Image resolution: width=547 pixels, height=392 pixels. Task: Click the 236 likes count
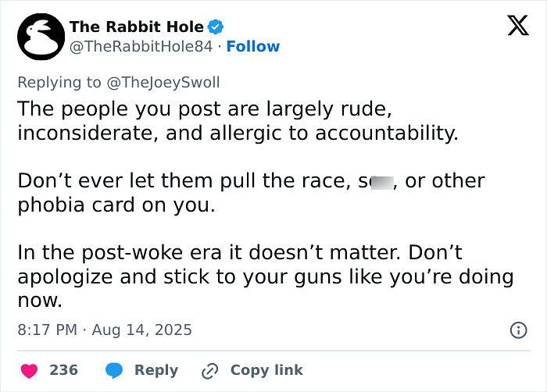click(63, 370)
